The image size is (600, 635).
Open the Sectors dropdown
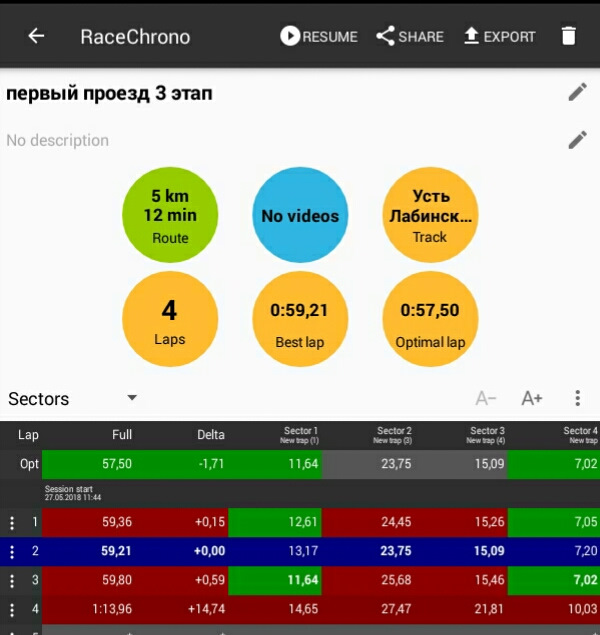click(x=73, y=398)
